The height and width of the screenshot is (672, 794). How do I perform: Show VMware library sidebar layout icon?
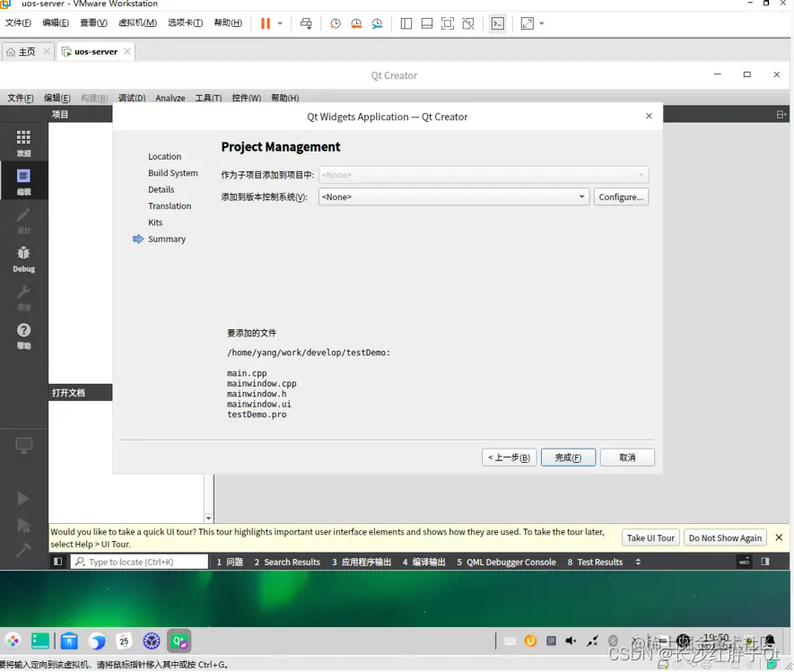[x=406, y=23]
